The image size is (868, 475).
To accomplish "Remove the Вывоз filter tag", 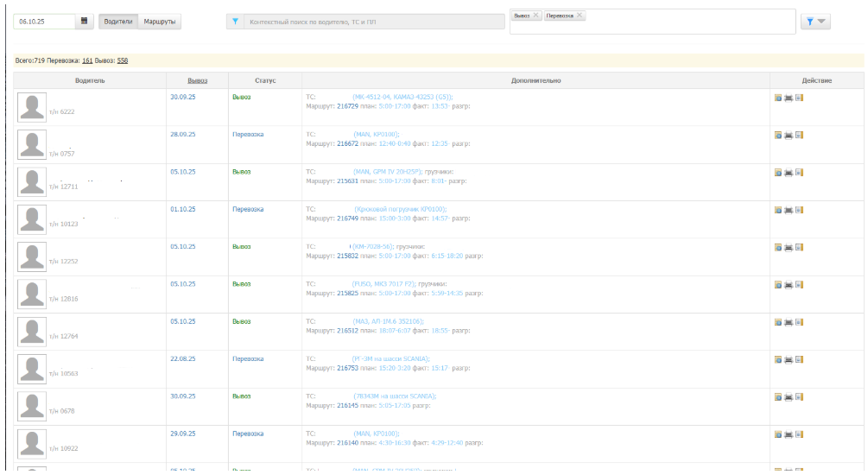I will point(535,16).
